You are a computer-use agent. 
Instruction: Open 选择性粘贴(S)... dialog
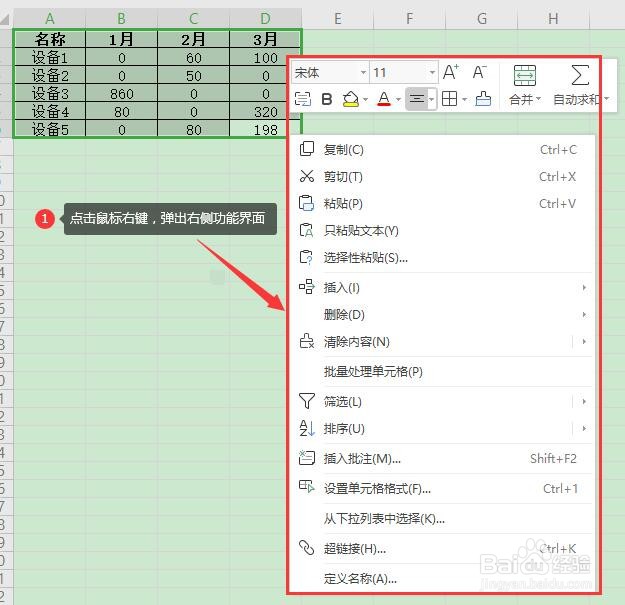[x=441, y=258]
